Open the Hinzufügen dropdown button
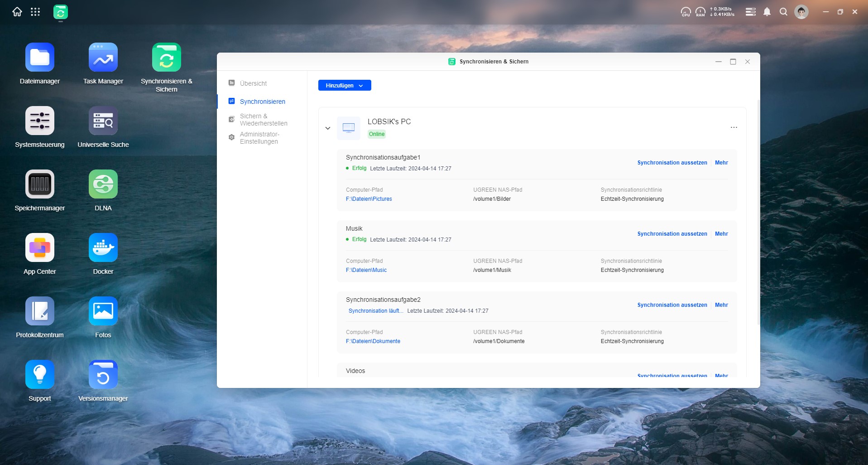This screenshot has width=868, height=465. tap(345, 85)
